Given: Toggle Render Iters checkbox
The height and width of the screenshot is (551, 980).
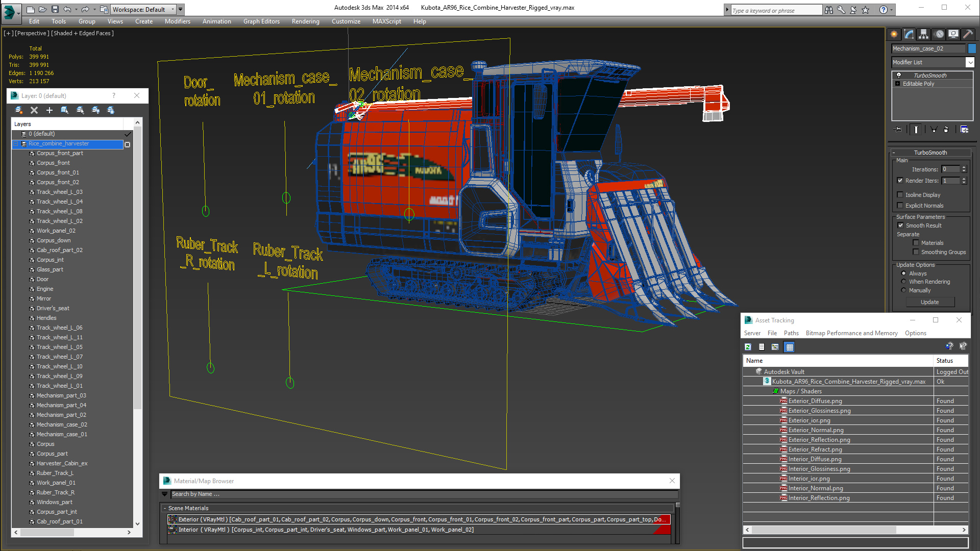Looking at the screenshot, I should (x=900, y=181).
